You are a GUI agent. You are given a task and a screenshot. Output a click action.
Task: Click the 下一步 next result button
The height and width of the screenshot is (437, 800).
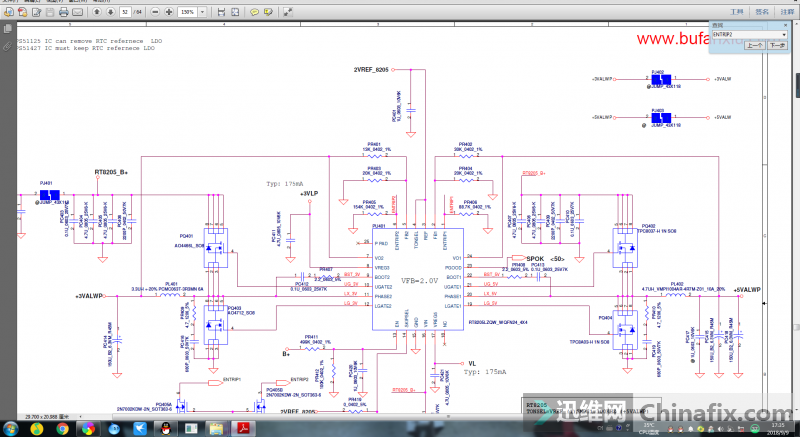pyautogui.click(x=777, y=45)
